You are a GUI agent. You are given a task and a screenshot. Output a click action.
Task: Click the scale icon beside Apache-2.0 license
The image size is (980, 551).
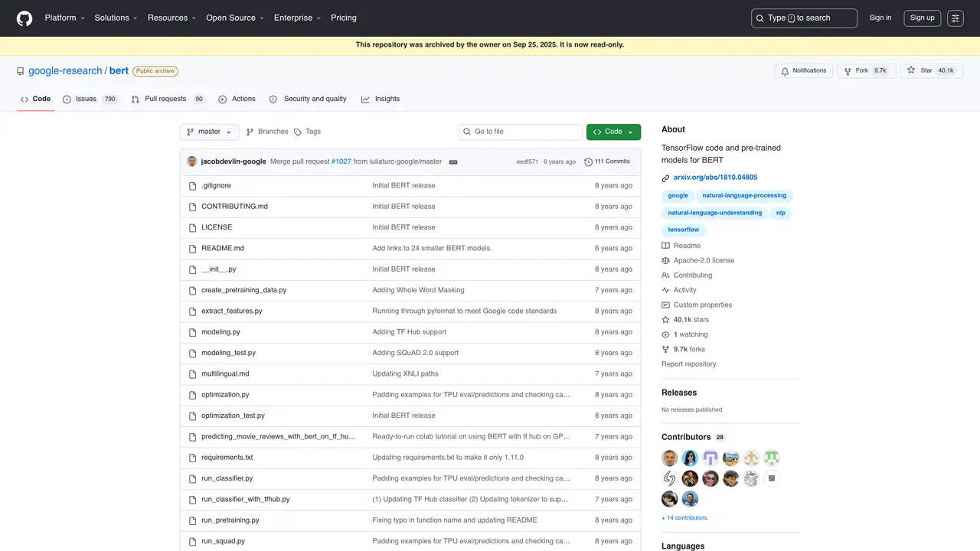pos(666,261)
